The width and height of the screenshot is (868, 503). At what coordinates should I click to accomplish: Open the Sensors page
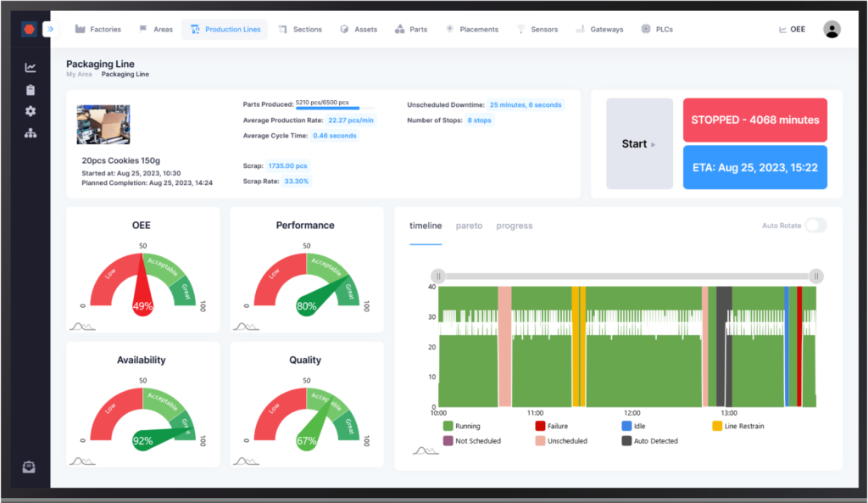tap(537, 30)
